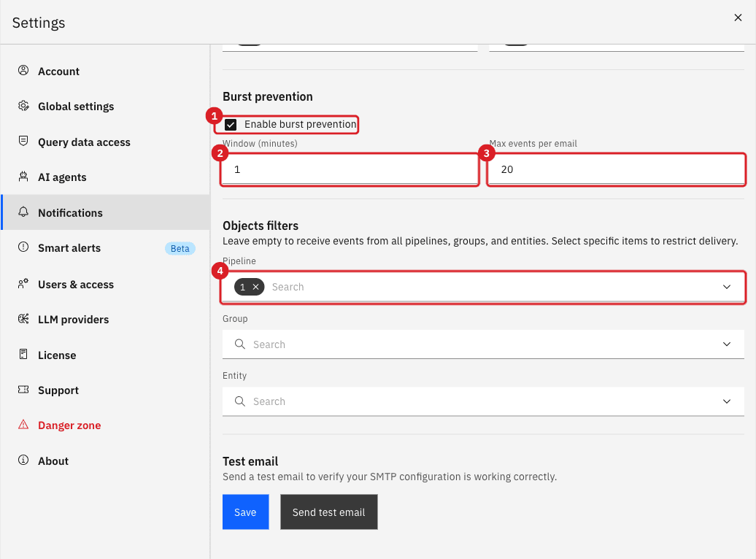
Task: Open the License section
Action: pyautogui.click(x=106, y=355)
